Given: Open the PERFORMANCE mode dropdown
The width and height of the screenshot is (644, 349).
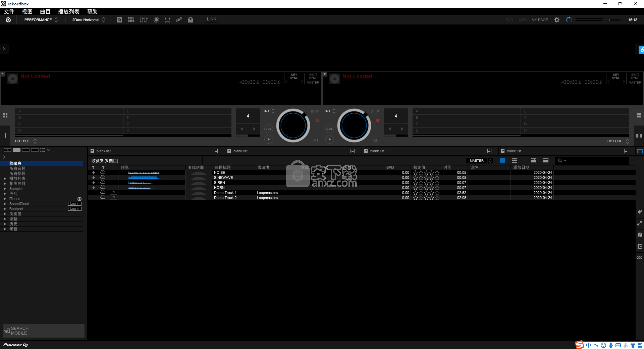Looking at the screenshot, I should click(x=41, y=20).
